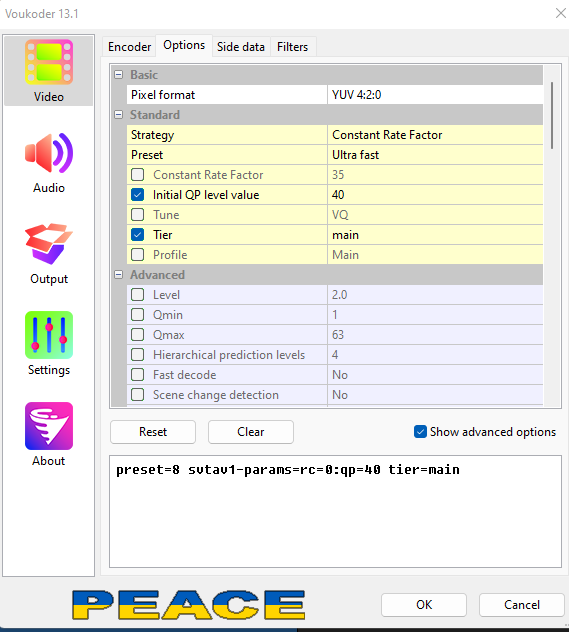The width and height of the screenshot is (569, 632).
Task: Click the options list vertical scrollbar
Action: point(552,236)
